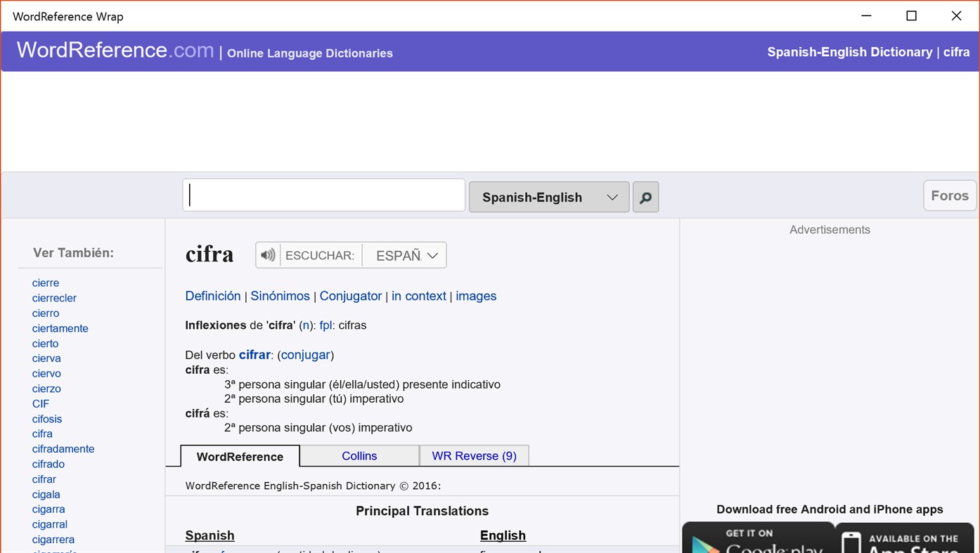
Task: Open CIF in the sidebar list
Action: coord(41,404)
